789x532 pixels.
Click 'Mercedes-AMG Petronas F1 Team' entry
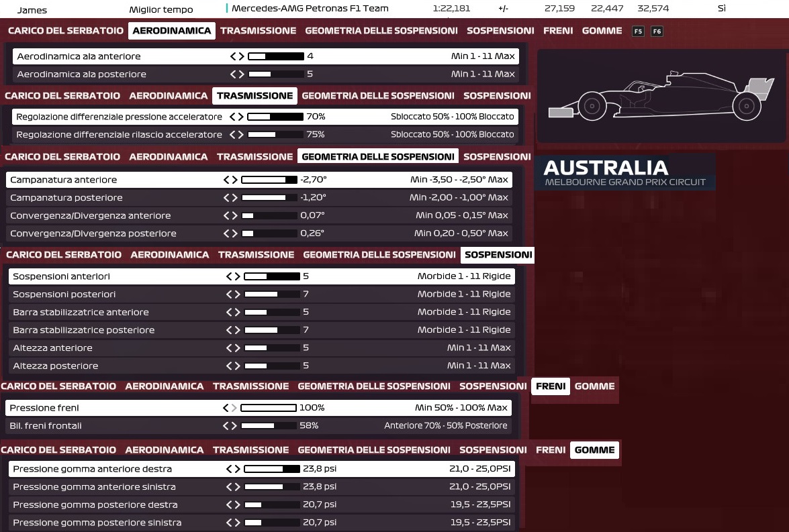[x=310, y=9]
